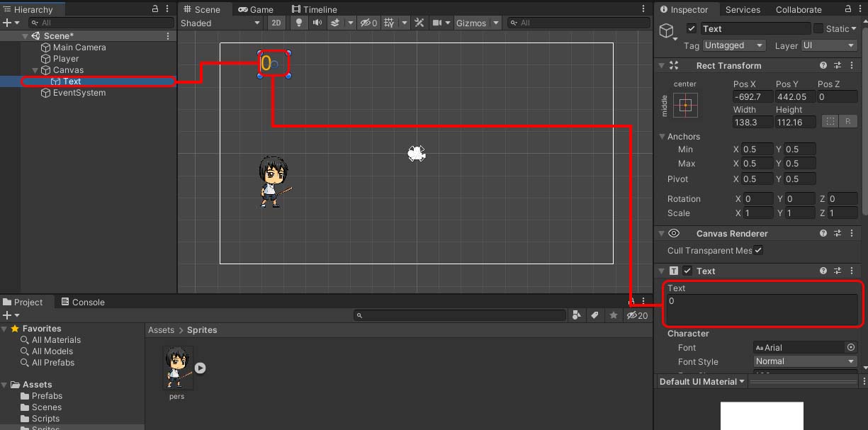Open the Rect Transform preset settings icon
The image size is (868, 430).
coord(838,65)
